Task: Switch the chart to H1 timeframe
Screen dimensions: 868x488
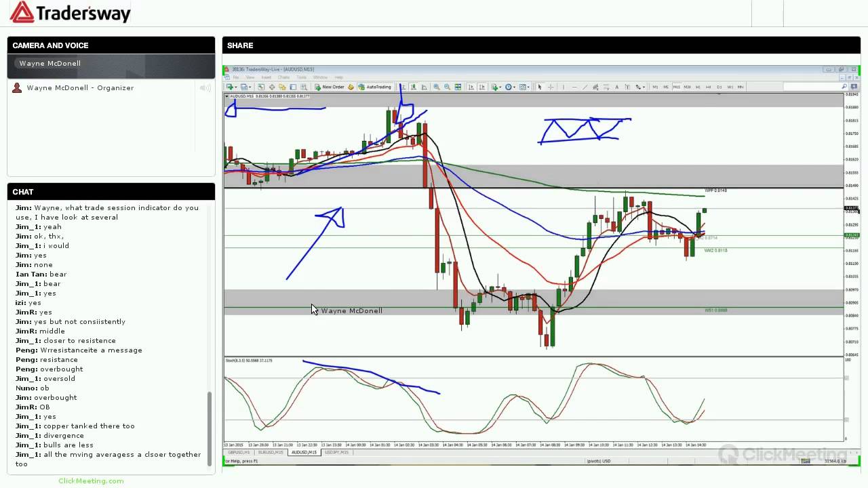Action: pyautogui.click(x=698, y=87)
